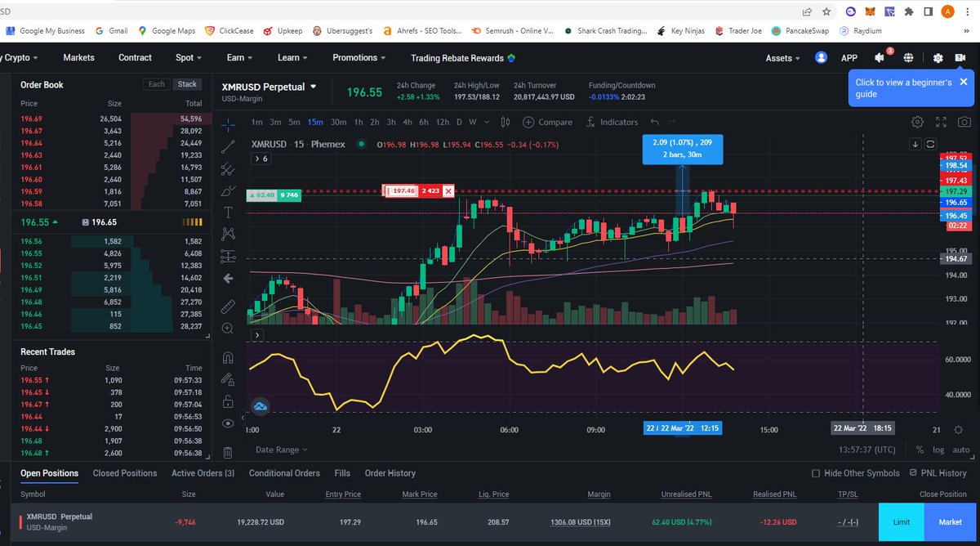Image resolution: width=980 pixels, height=546 pixels.
Task: Close position with Limit button
Action: click(901, 522)
